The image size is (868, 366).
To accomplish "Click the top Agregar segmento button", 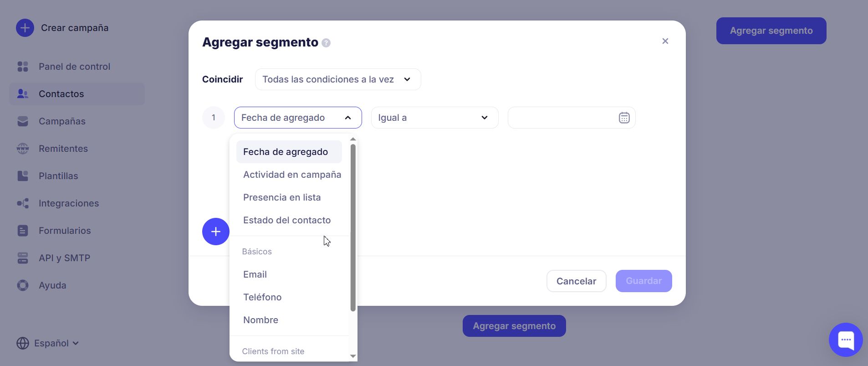I will [771, 31].
